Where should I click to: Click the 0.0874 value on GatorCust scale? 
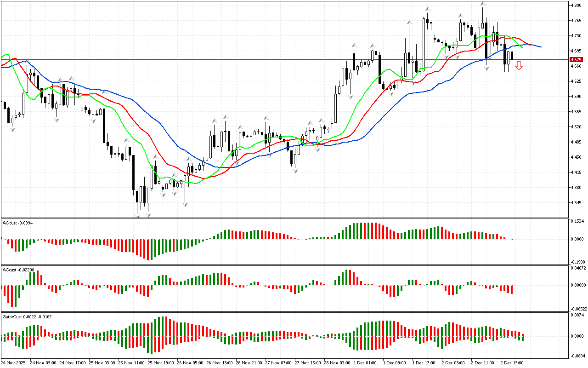[577, 315]
